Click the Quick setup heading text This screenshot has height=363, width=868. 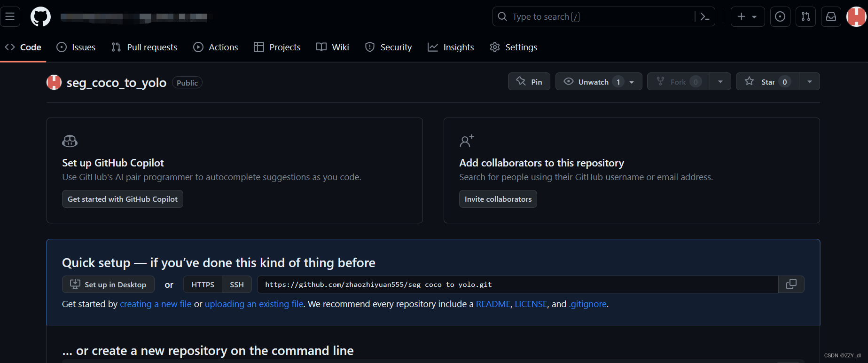219,262
